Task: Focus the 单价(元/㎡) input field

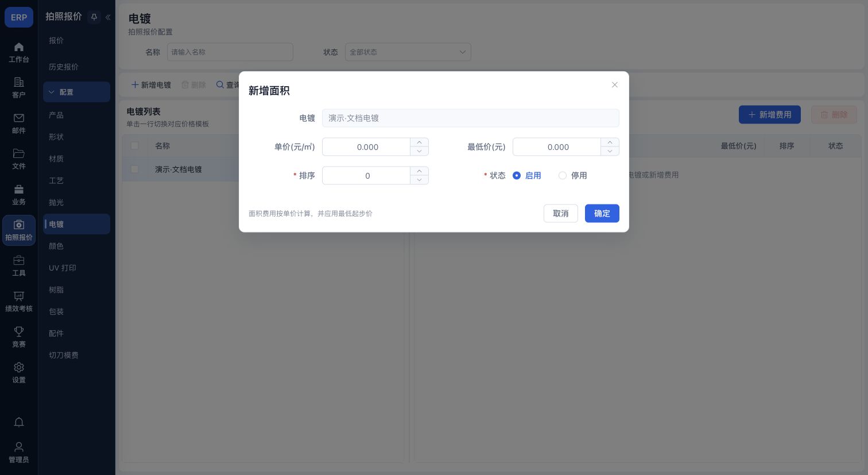Action: [367, 147]
